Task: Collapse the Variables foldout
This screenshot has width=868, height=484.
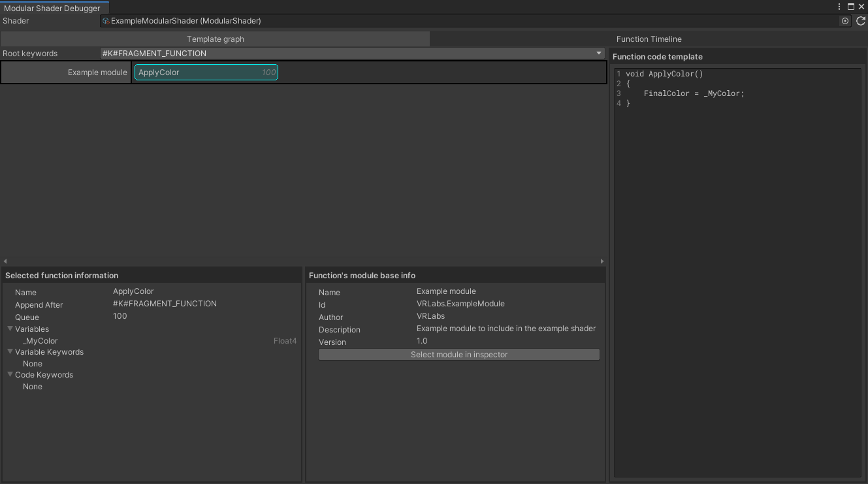Action: point(10,329)
